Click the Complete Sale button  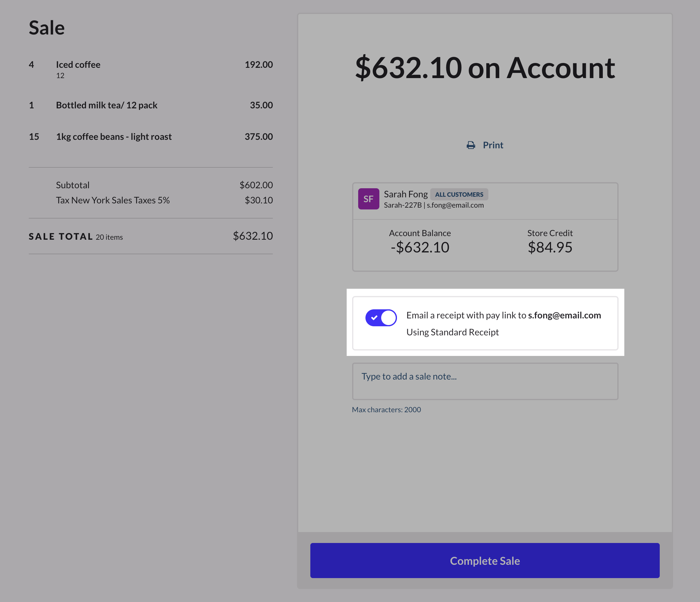[x=484, y=561]
